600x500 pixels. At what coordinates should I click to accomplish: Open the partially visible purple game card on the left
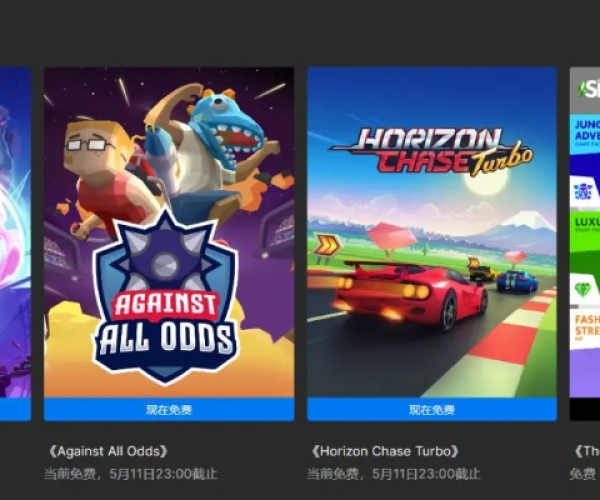(15, 244)
